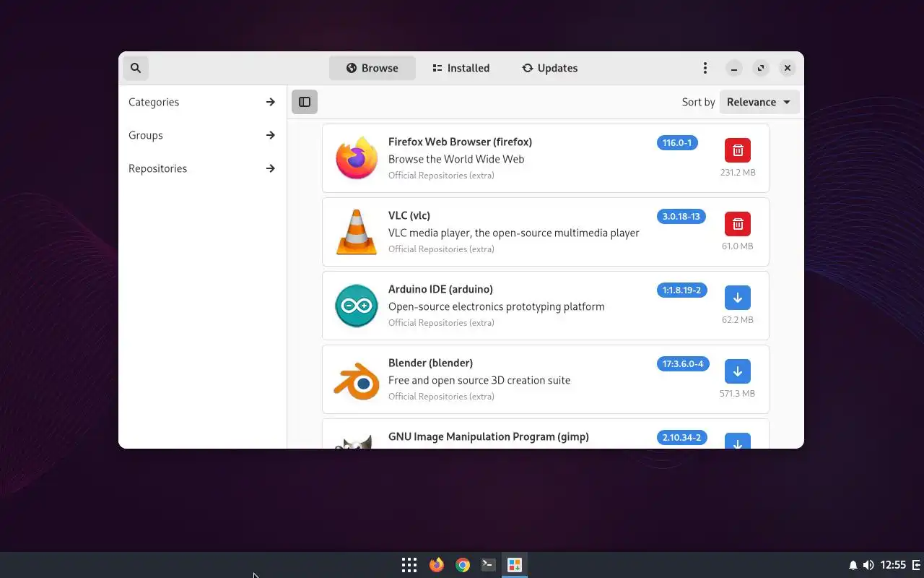Minimize the software manager window

(734, 68)
